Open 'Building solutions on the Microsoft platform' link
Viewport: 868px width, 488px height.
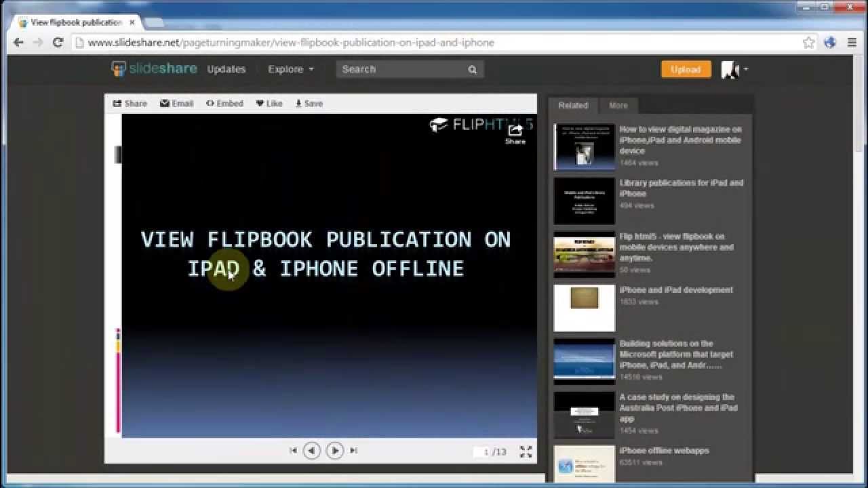point(676,354)
